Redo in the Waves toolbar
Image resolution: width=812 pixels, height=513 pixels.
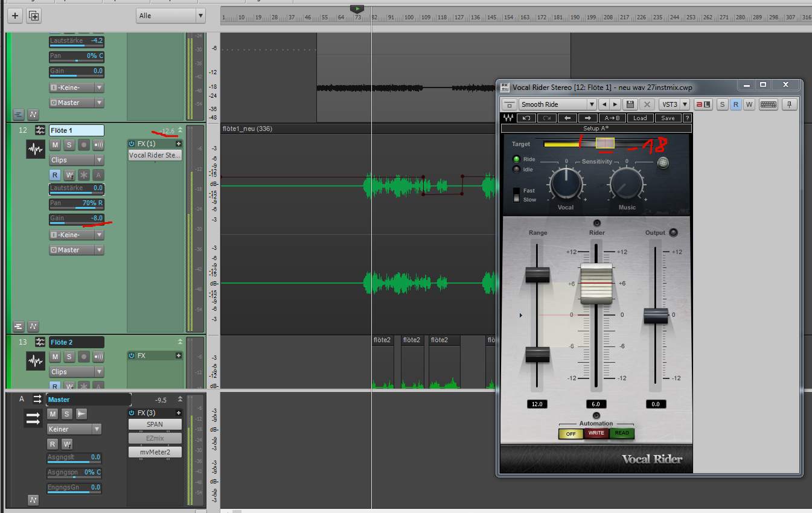tap(546, 118)
